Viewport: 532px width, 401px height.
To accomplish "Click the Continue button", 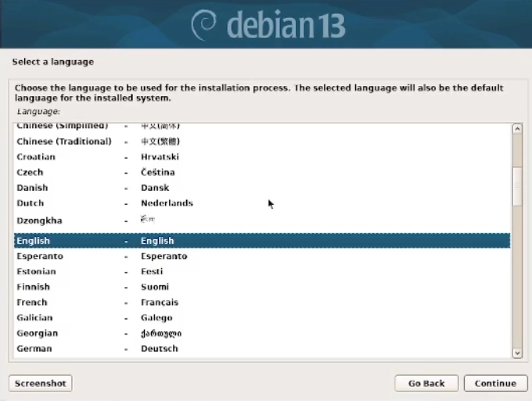I will (x=495, y=383).
